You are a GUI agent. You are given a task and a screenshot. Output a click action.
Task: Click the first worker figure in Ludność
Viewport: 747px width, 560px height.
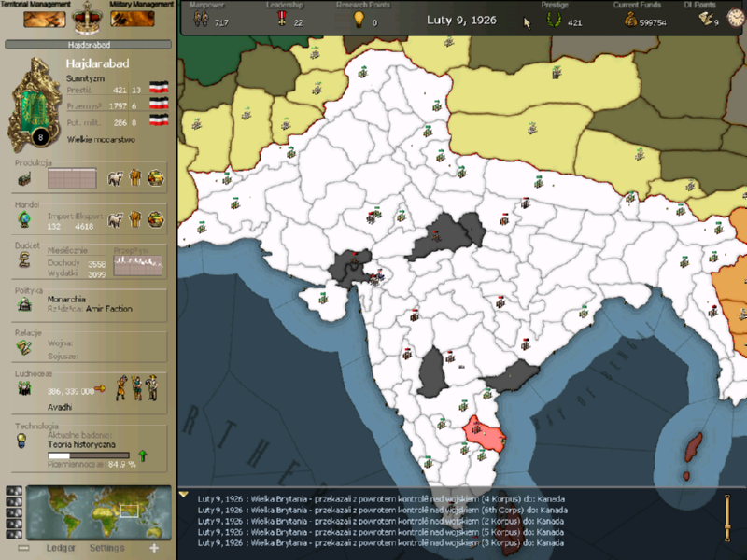121,387
